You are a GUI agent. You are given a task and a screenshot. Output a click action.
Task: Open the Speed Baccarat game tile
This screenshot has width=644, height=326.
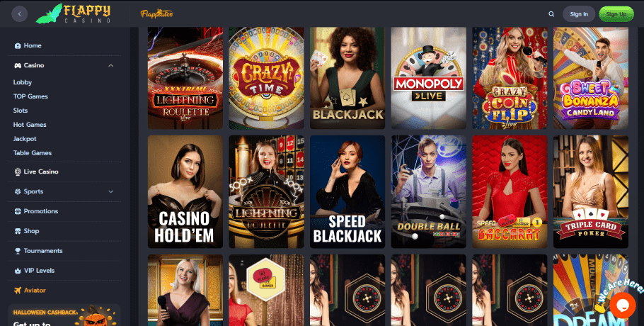click(x=510, y=192)
